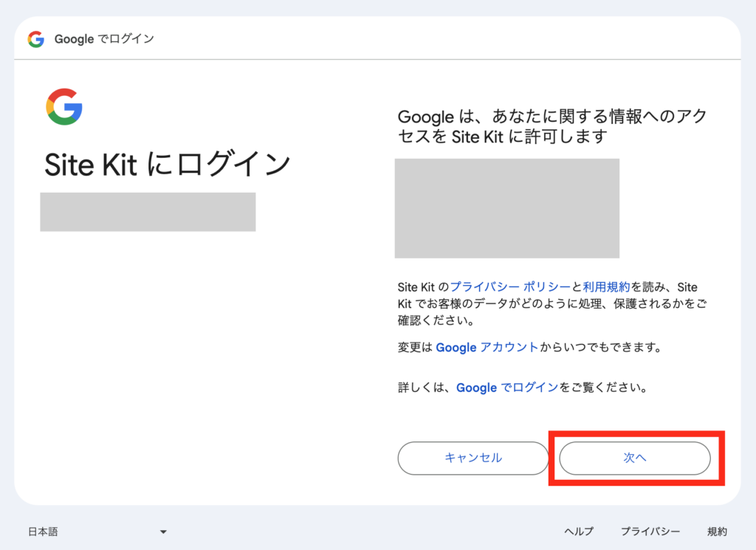Click the プライバシー footer link
The height and width of the screenshot is (550, 756).
tap(650, 532)
